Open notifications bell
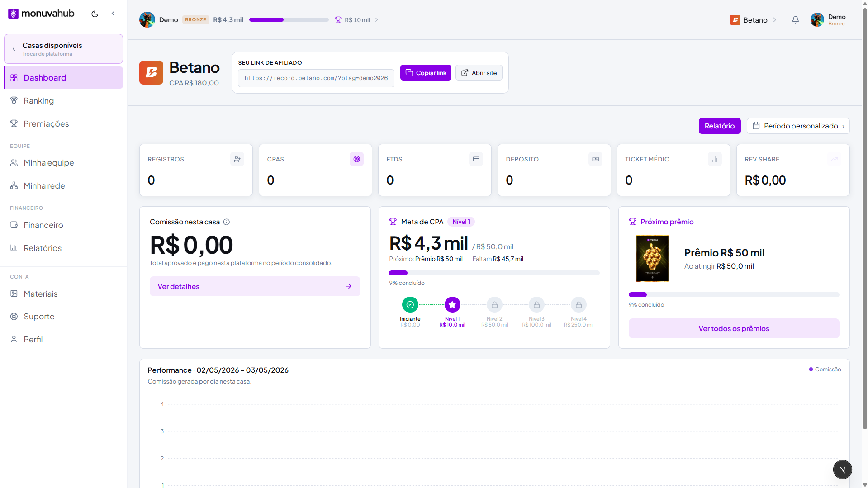The image size is (868, 488). pyautogui.click(x=795, y=20)
